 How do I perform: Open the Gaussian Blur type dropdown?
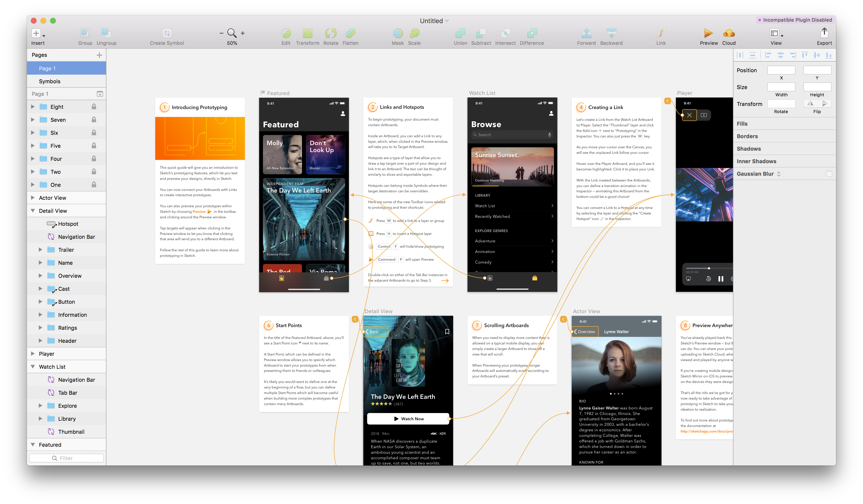[x=779, y=174]
